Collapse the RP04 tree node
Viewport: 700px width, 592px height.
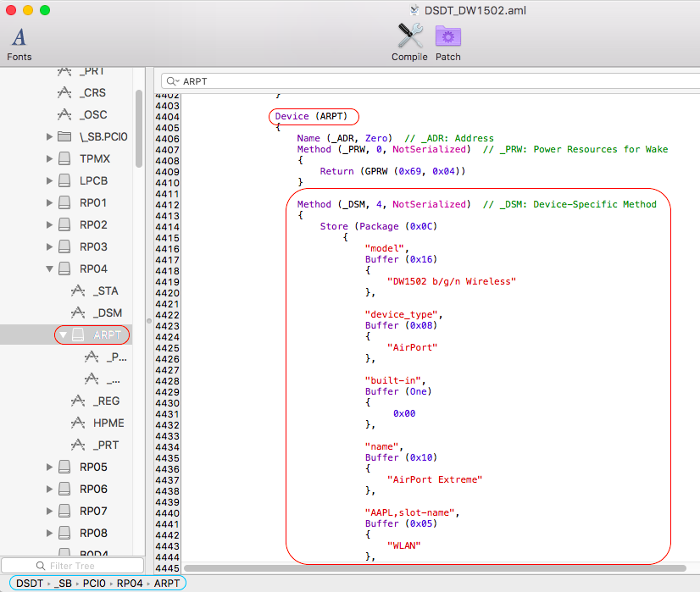click(x=49, y=269)
